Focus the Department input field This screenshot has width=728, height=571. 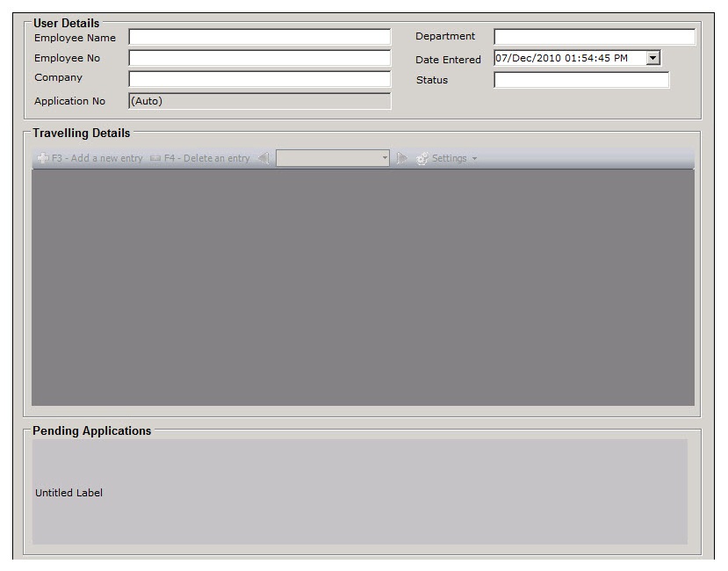coord(595,37)
